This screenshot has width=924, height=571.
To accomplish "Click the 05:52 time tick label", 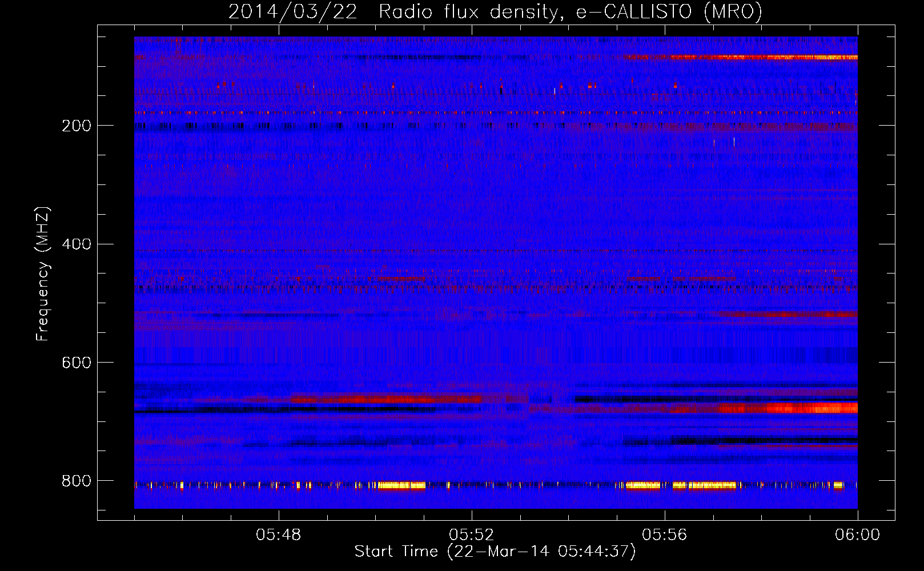I will 471,535.
